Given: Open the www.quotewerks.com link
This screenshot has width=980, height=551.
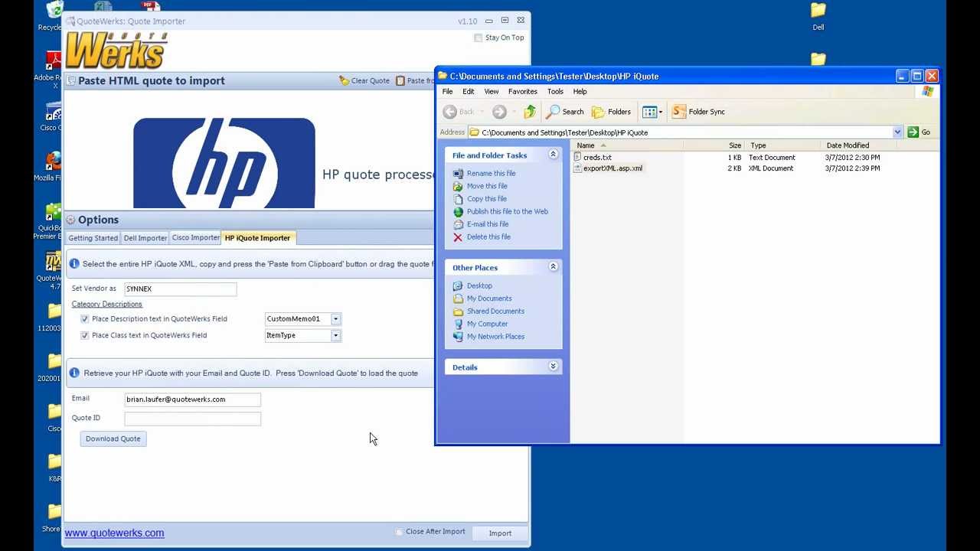Looking at the screenshot, I should 114,533.
